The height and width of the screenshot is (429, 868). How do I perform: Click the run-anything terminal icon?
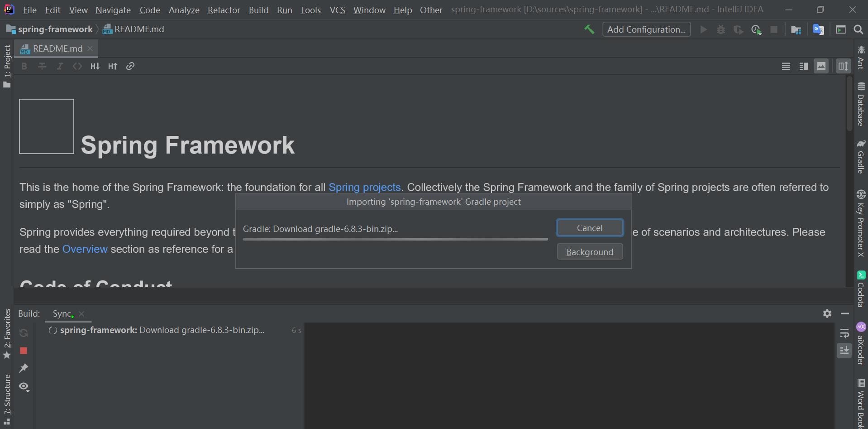point(841,29)
